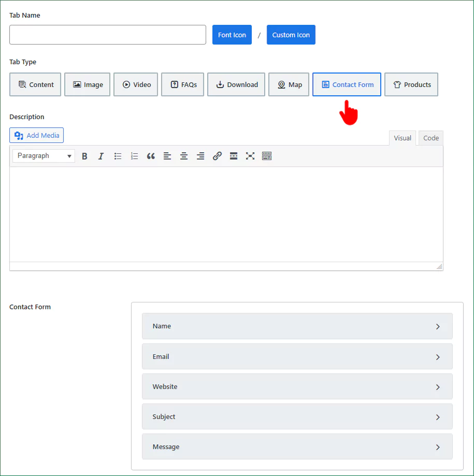The image size is (474, 476).
Task: Click the Font Icon button
Action: coord(232,35)
